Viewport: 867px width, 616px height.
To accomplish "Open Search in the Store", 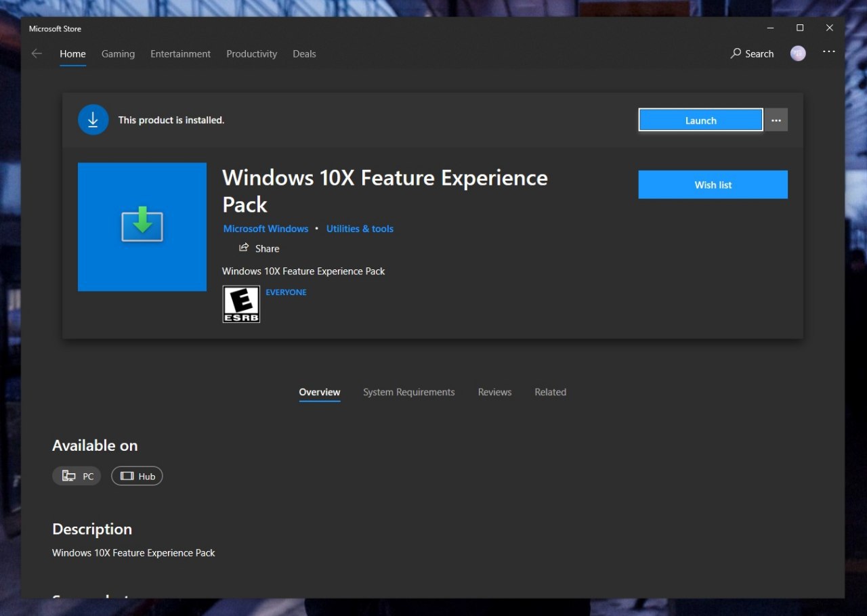I will 752,53.
